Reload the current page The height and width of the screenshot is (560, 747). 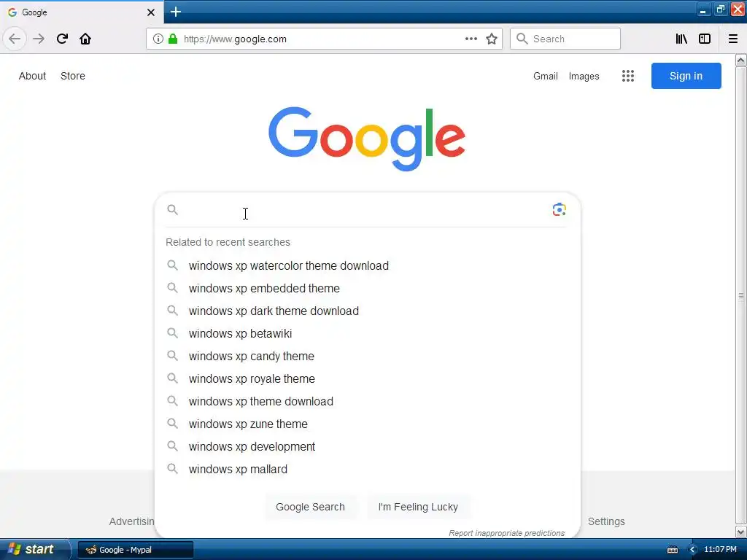point(62,39)
